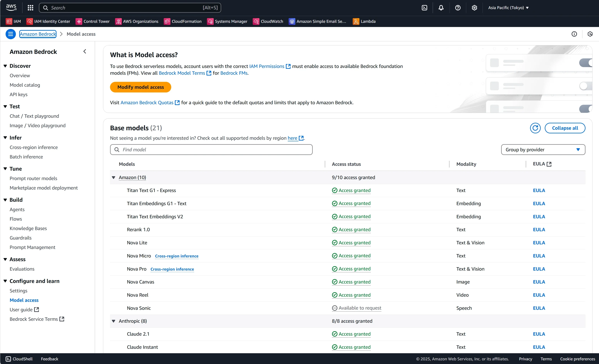Collapse the Assess navigation section
Screen dimensions: 599x364
[x=5, y=259]
